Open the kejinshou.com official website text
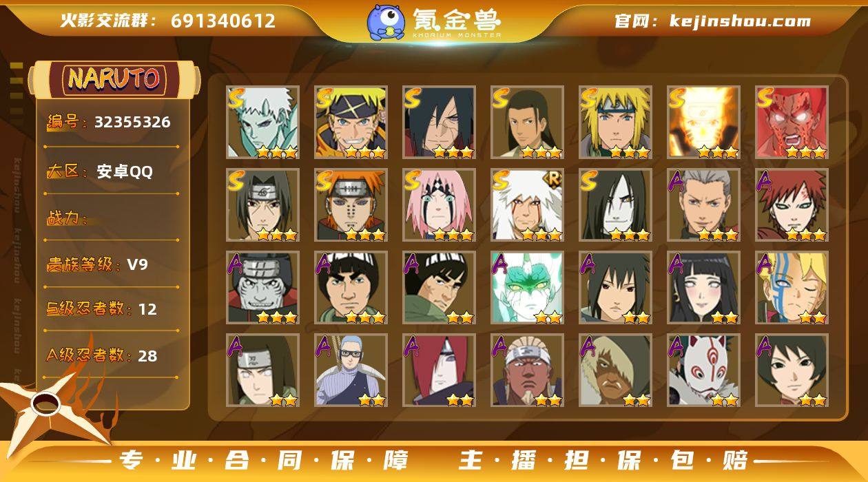 click(x=712, y=21)
